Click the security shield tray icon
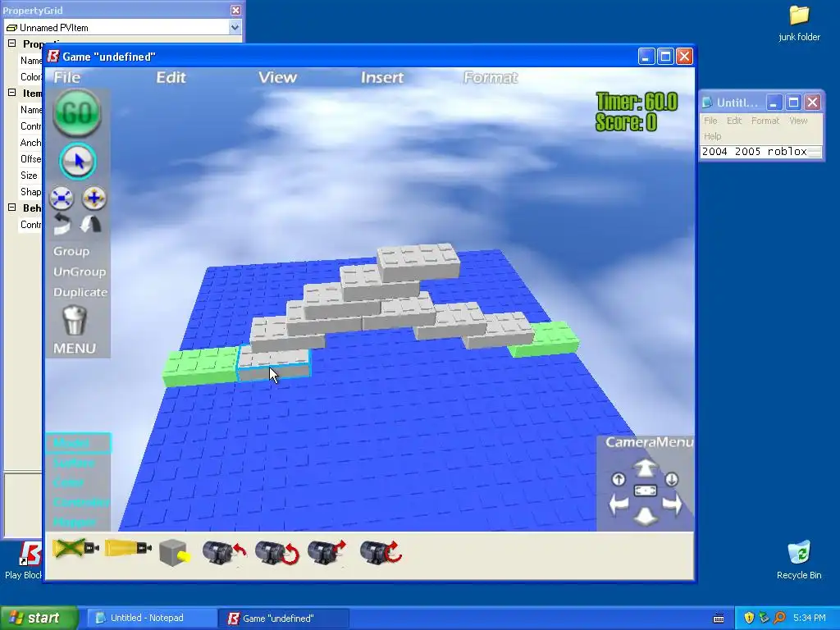The image size is (840, 630). coord(749,619)
